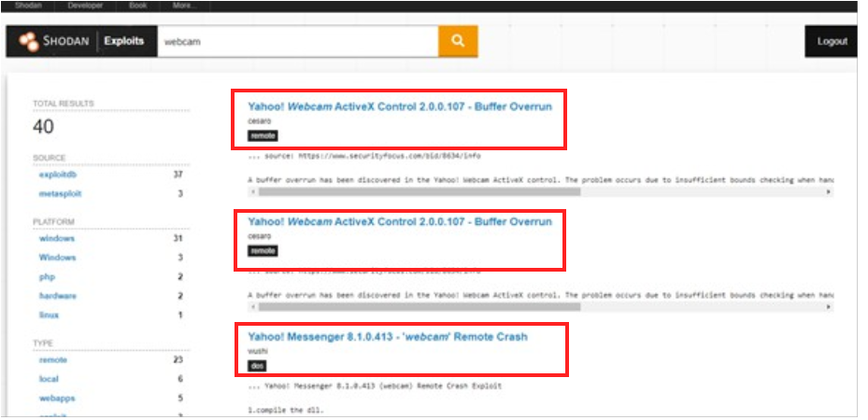Screen dimensions: 868x420
Task: Expand the More... top bar menu
Action: pos(184,6)
